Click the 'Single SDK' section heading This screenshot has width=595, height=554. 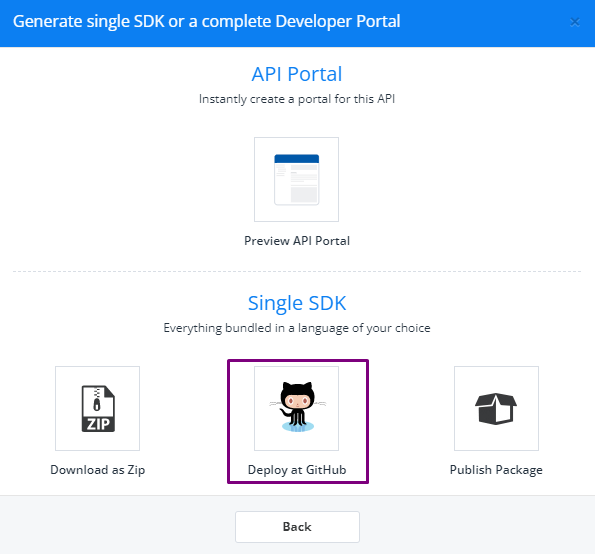(297, 303)
